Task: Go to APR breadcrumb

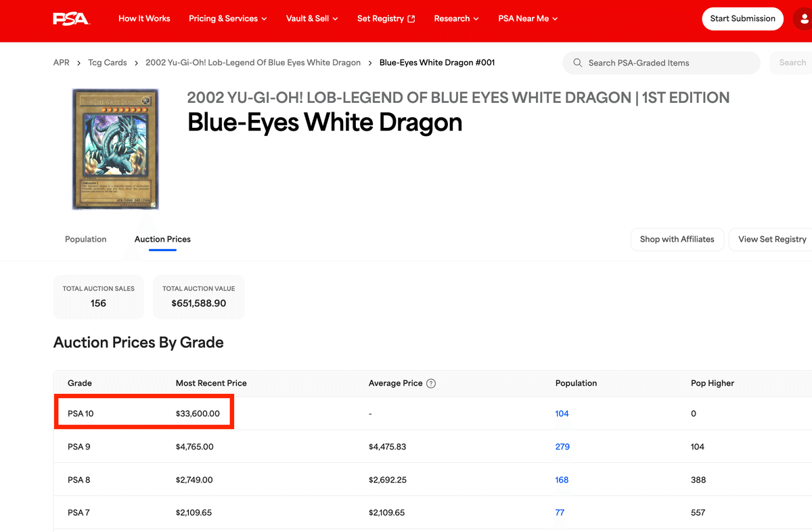Action: (x=62, y=62)
